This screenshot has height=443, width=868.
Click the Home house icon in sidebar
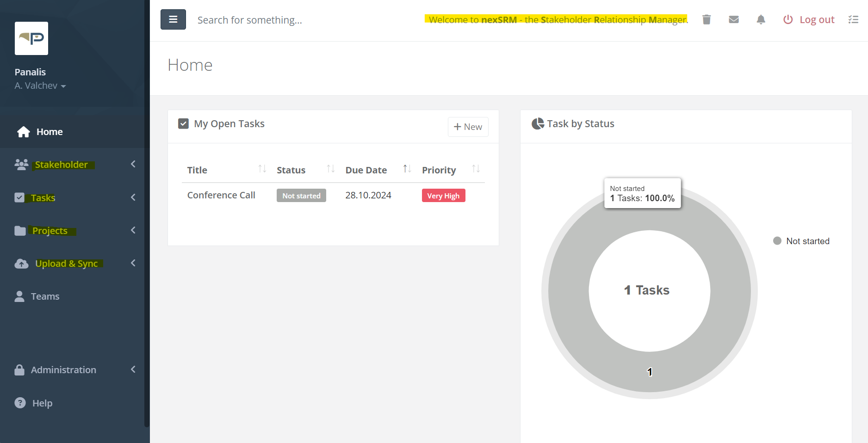[x=24, y=132]
